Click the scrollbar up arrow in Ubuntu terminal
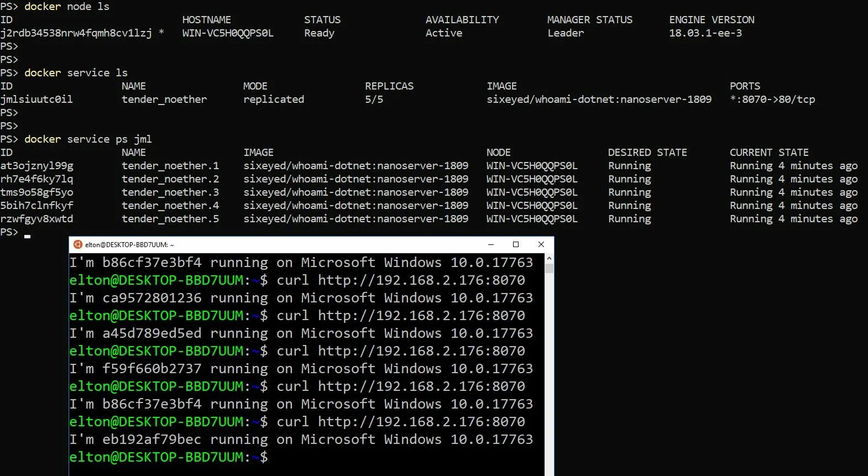868x476 pixels. tap(549, 258)
